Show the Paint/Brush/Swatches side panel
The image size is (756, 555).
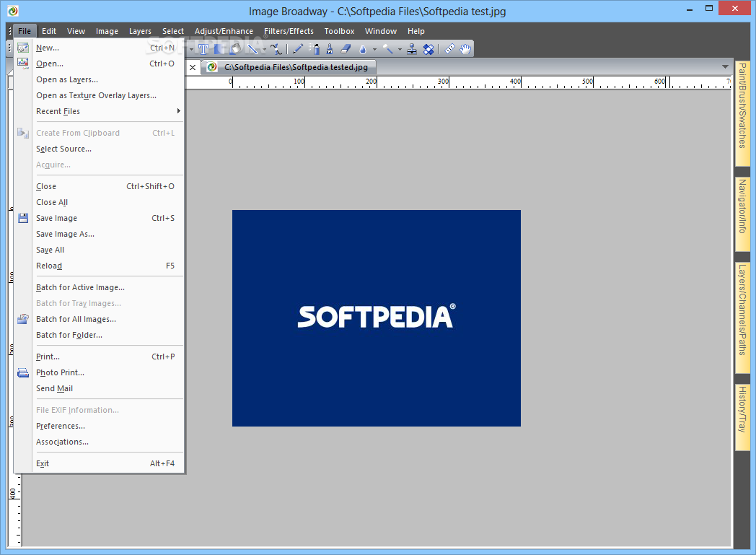[742, 105]
